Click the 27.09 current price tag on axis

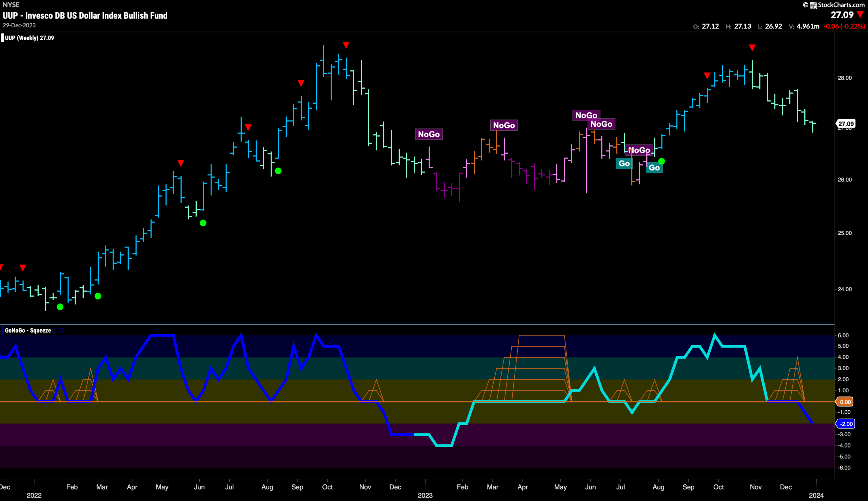[846, 124]
